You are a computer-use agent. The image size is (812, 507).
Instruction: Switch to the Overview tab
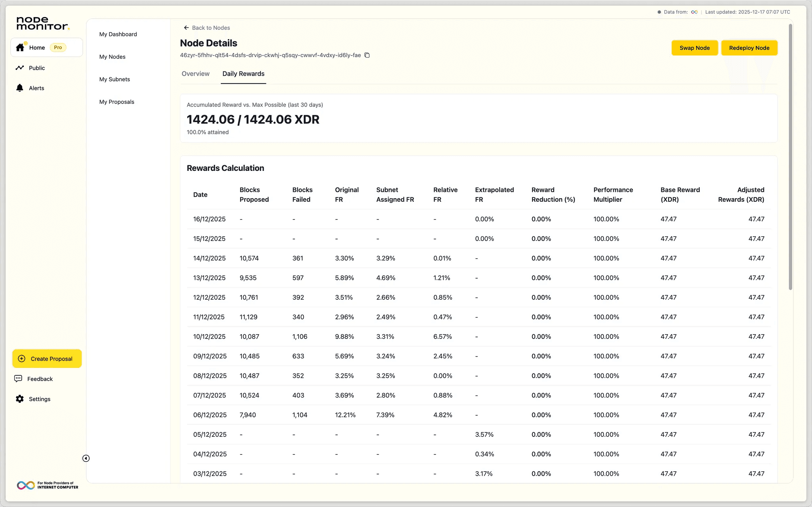(x=195, y=74)
